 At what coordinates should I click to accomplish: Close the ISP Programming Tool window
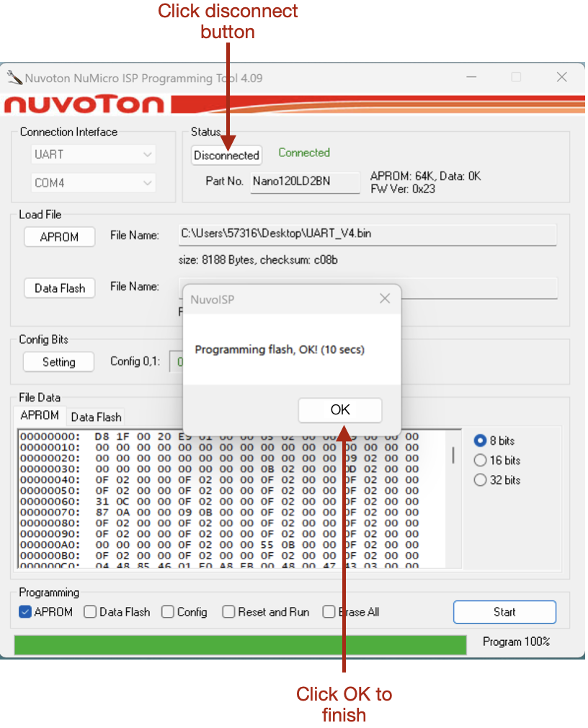pos(561,77)
